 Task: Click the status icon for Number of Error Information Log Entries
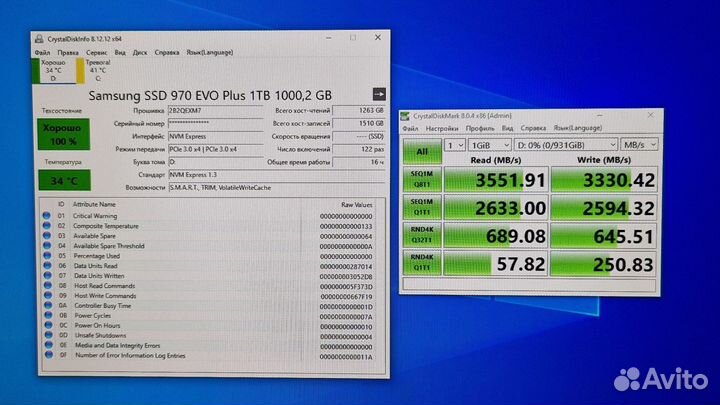[x=49, y=355]
